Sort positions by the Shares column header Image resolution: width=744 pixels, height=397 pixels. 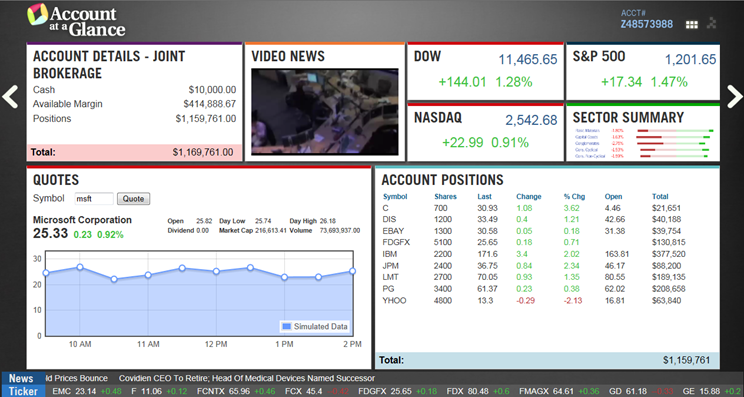445,196
